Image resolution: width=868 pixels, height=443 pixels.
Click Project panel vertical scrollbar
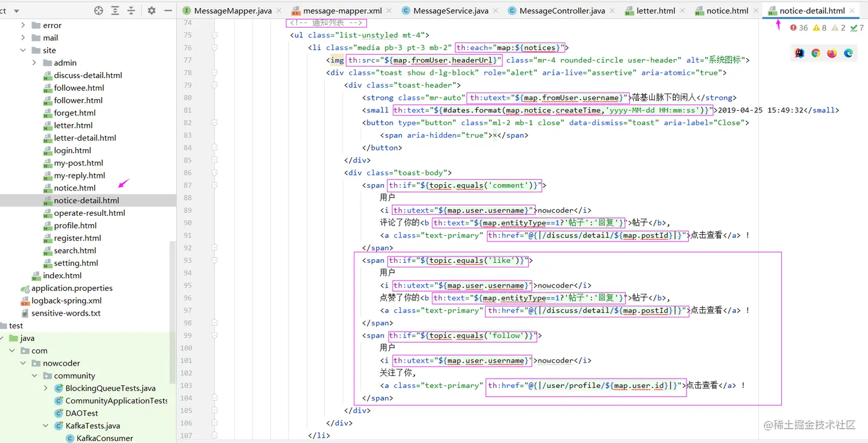pyautogui.click(x=172, y=312)
